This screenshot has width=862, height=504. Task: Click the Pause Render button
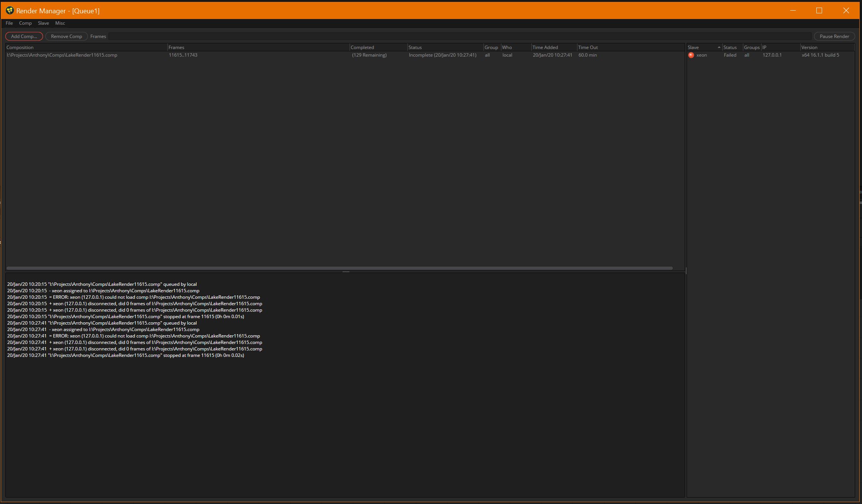click(834, 36)
